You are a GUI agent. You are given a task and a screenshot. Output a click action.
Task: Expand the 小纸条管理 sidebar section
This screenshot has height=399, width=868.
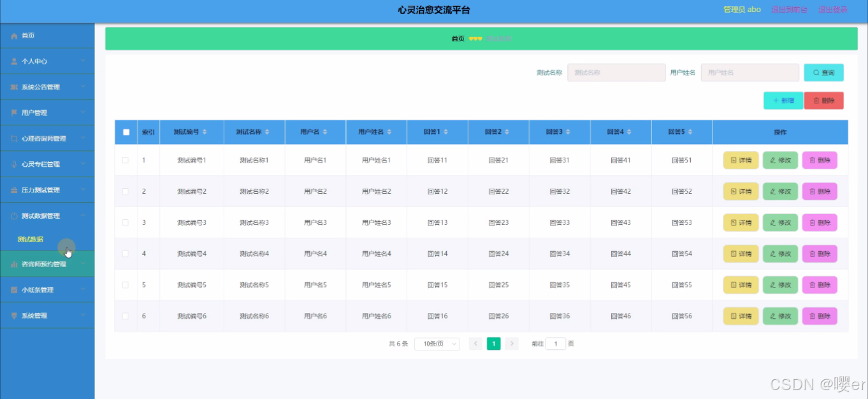(48, 289)
